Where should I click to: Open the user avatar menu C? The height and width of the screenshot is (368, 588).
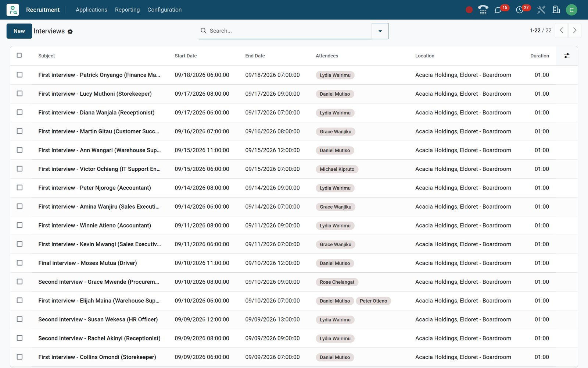pos(571,10)
